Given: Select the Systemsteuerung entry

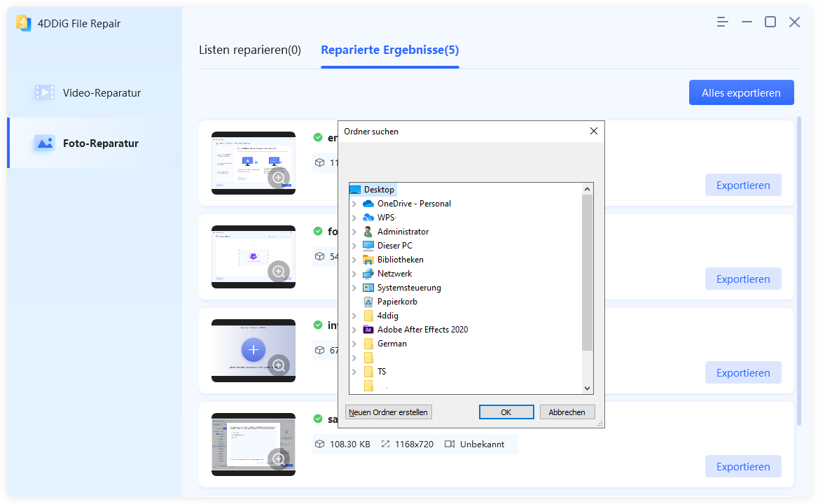Looking at the screenshot, I should 410,288.
